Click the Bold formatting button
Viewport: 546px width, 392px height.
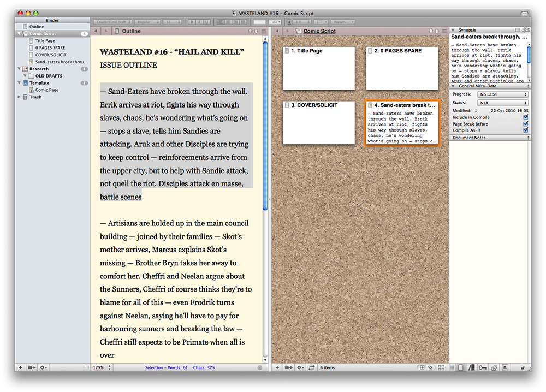click(192, 22)
